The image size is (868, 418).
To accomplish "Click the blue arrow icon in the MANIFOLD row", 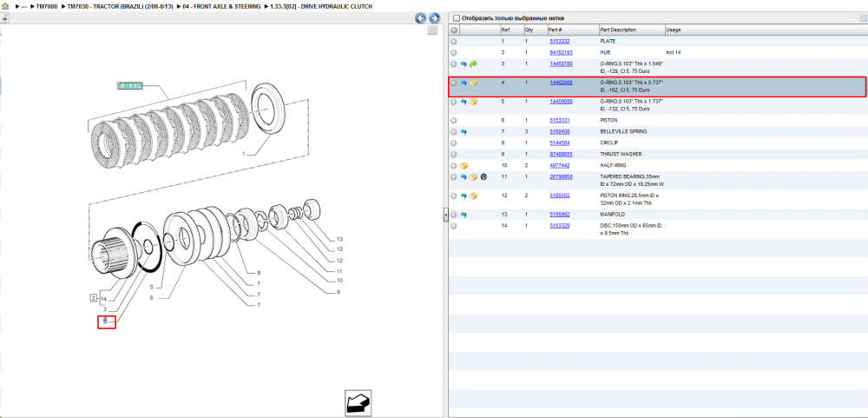I will (464, 215).
